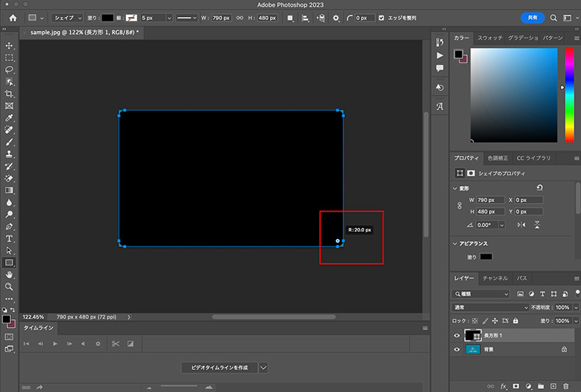Click ビデオタイムラインを作成 button

tap(218, 367)
